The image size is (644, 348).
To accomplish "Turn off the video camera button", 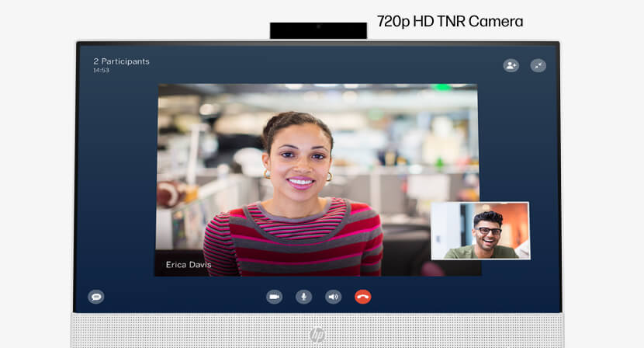I will pos(274,297).
